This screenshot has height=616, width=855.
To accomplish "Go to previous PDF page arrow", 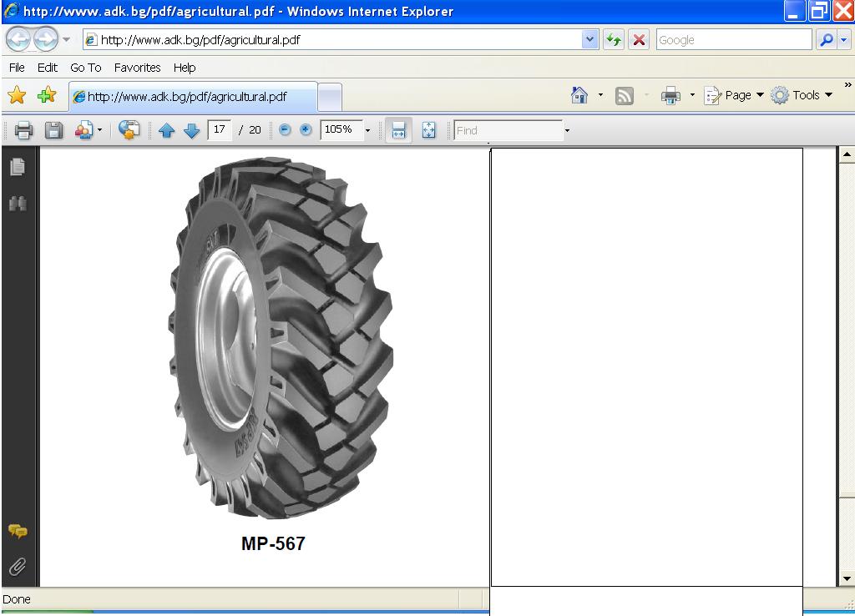I will point(166,130).
